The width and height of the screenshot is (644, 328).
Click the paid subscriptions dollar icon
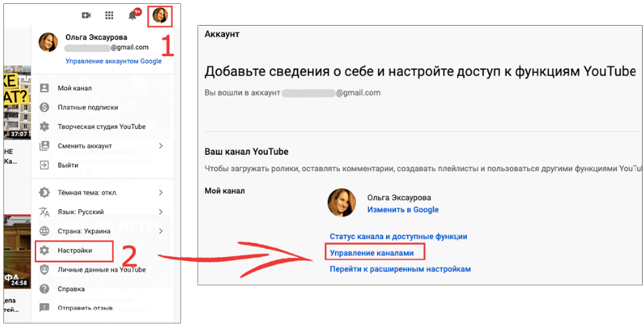44,107
